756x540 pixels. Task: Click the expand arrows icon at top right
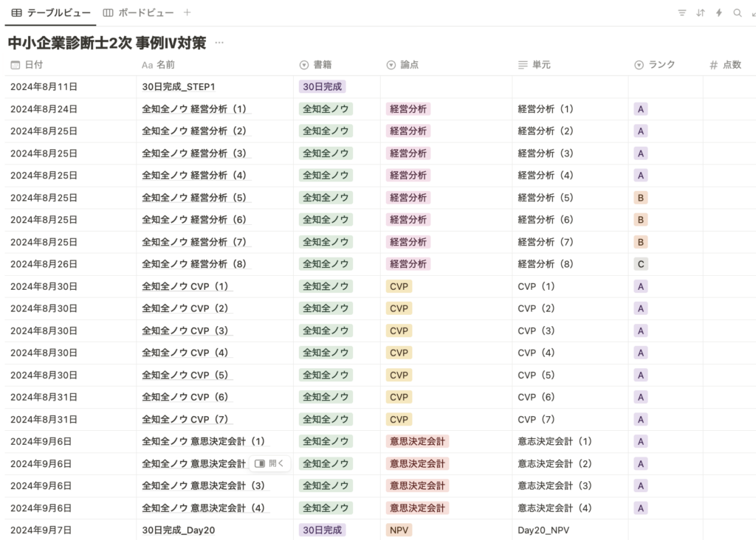752,13
